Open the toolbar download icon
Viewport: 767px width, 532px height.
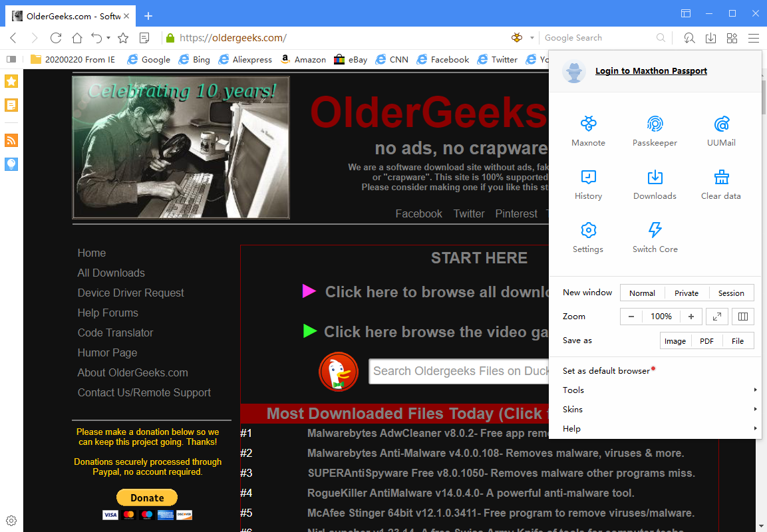point(710,38)
